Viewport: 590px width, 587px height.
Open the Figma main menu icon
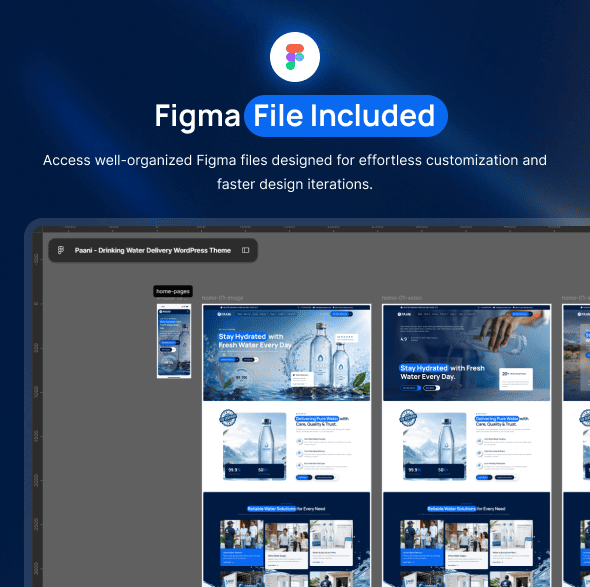click(x=61, y=250)
